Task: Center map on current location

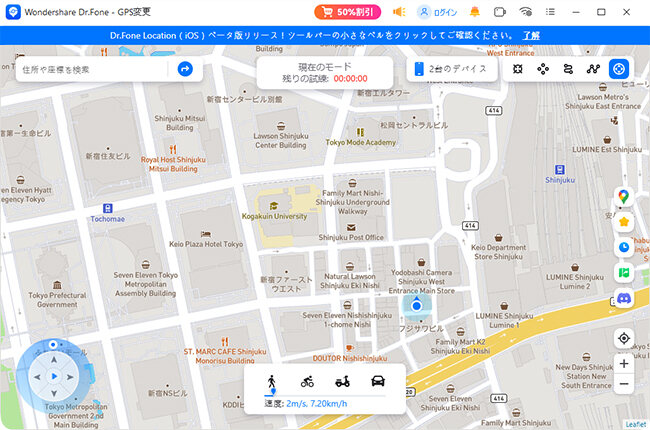Action: (x=624, y=338)
